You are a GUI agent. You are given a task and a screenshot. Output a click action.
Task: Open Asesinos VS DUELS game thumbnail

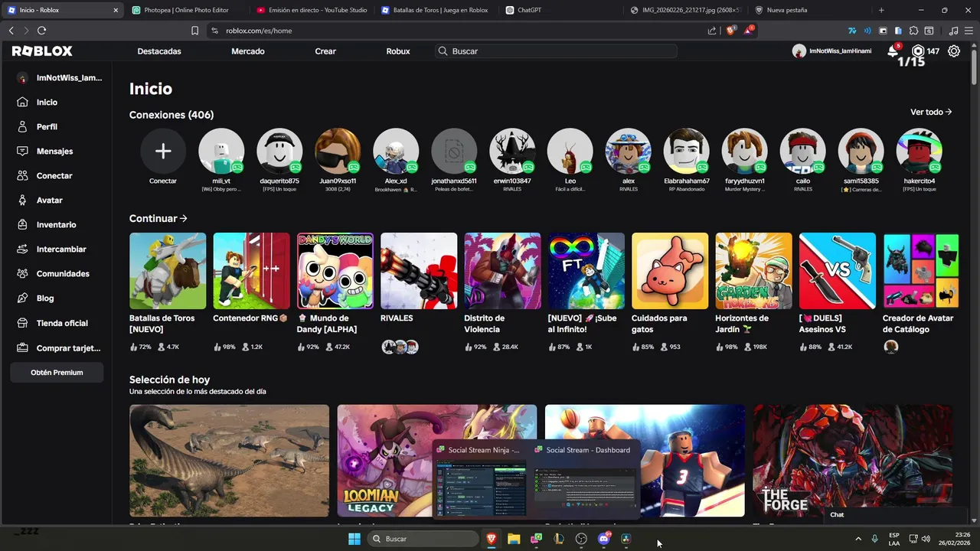pos(838,271)
